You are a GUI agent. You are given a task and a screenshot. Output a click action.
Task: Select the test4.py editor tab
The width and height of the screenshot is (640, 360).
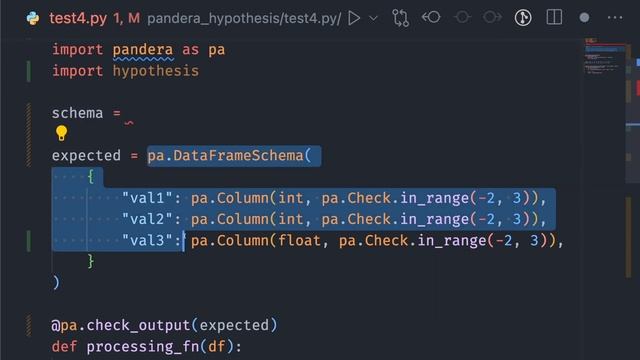coord(78,18)
